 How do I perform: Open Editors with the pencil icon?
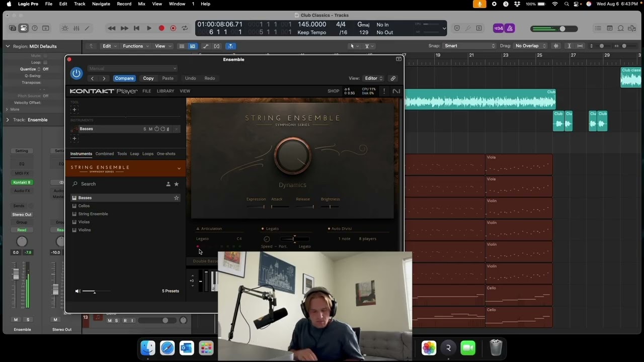[x=87, y=28]
